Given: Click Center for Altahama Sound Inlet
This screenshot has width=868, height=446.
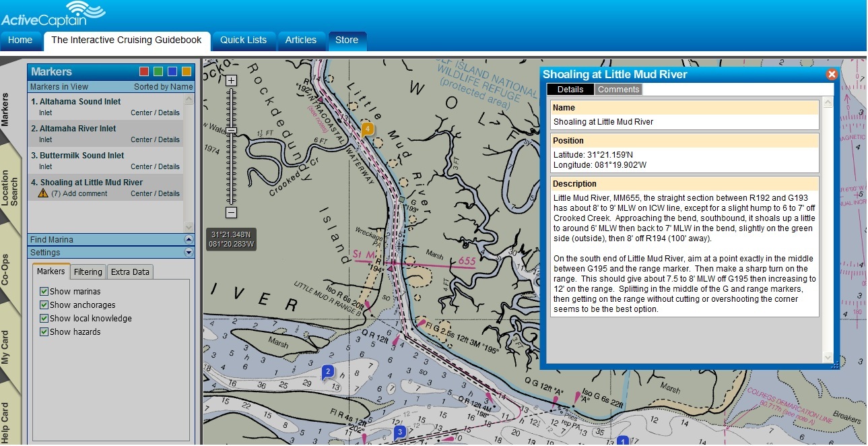Looking at the screenshot, I should tap(141, 113).
